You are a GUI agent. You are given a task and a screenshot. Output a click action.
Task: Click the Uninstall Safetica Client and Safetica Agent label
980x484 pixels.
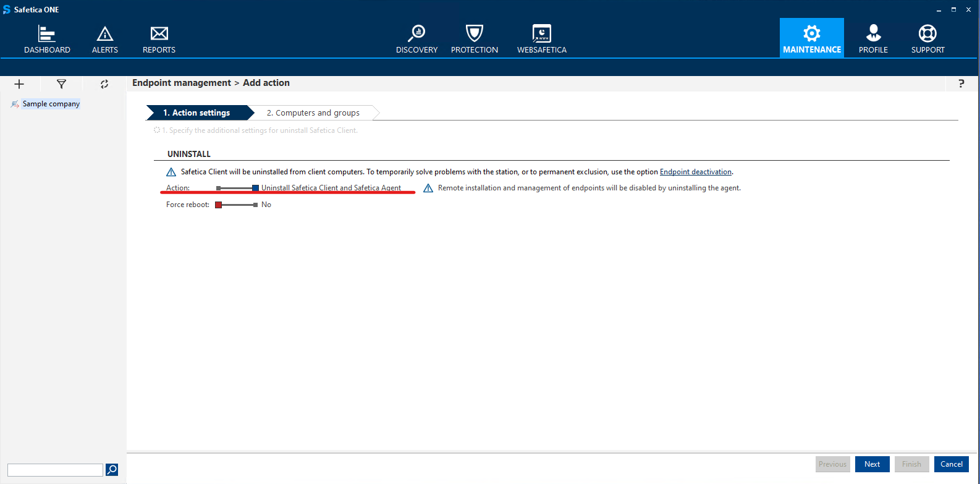[331, 188]
